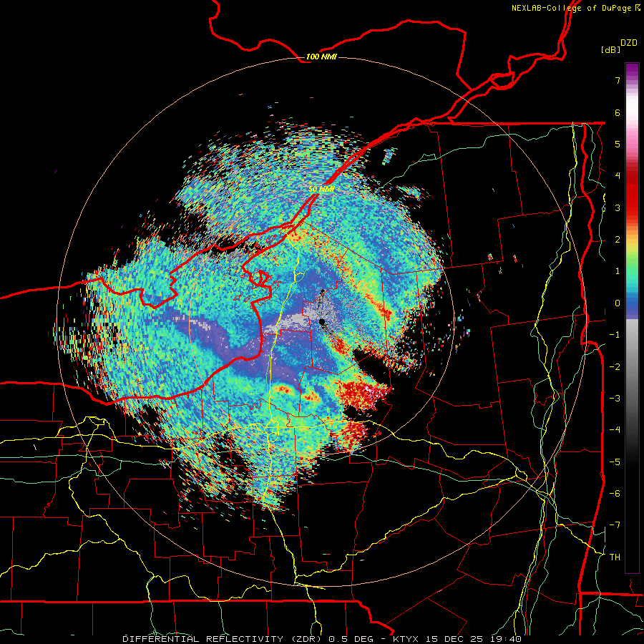Select legend value 3
The height and width of the screenshot is (644, 644).
point(618,208)
